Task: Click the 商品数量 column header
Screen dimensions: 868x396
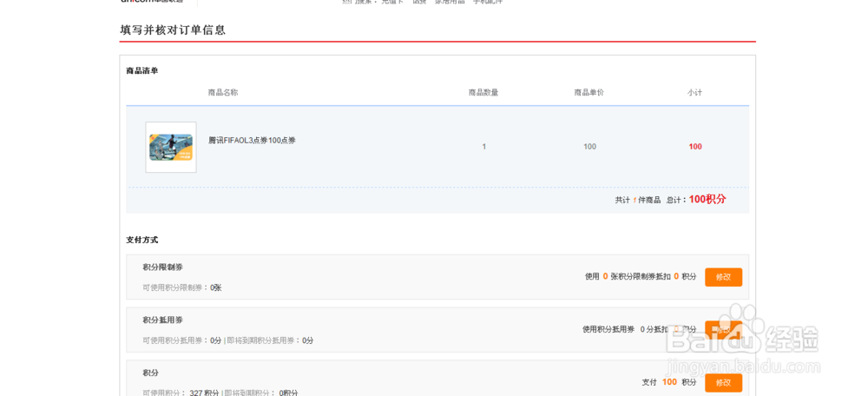Action: [x=483, y=93]
